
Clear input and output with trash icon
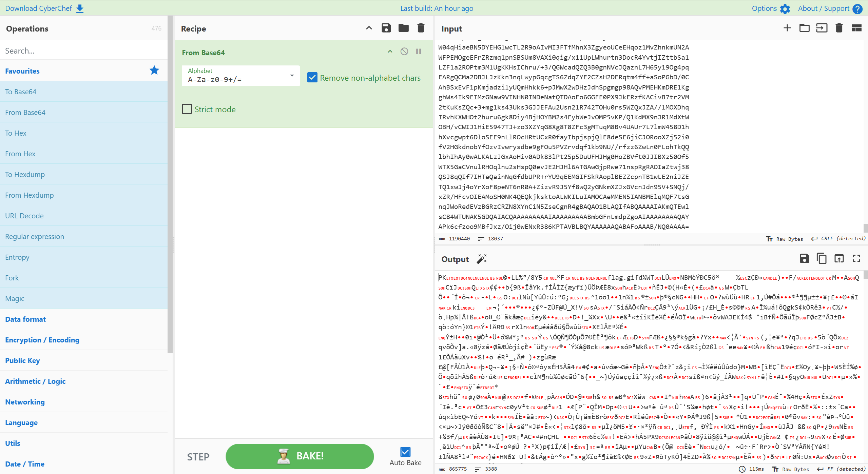click(x=839, y=28)
